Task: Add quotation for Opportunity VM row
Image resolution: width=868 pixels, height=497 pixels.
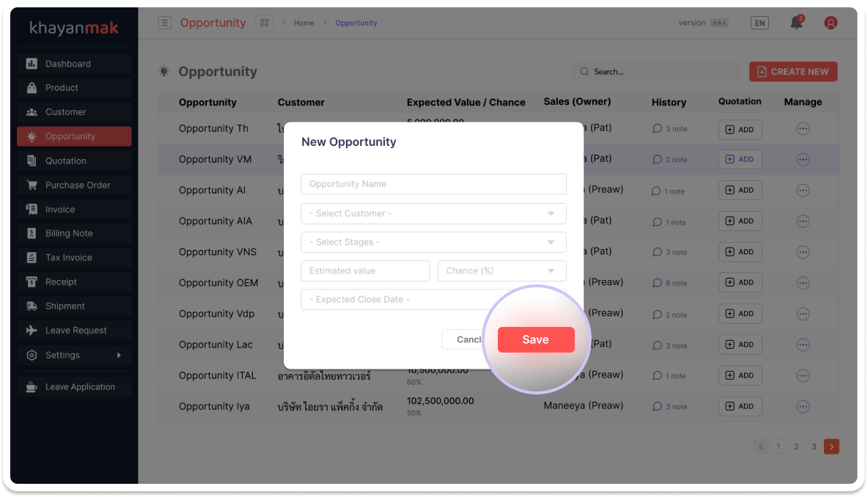Action: [x=740, y=159]
